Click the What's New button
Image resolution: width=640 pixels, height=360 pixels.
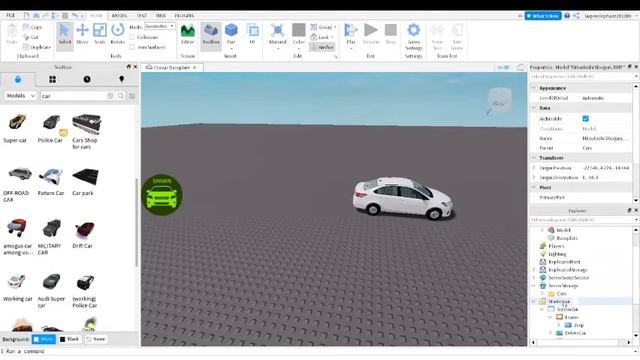tap(543, 16)
